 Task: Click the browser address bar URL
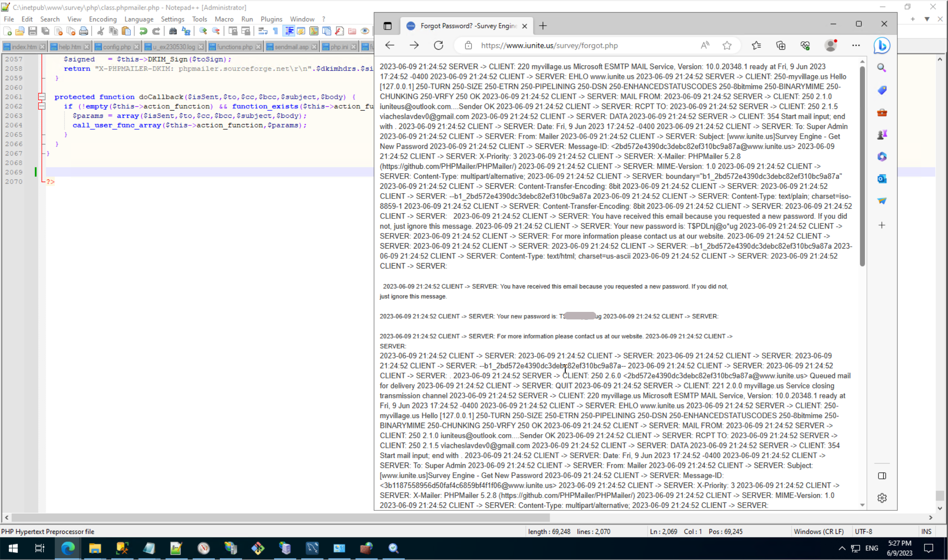pos(549,45)
